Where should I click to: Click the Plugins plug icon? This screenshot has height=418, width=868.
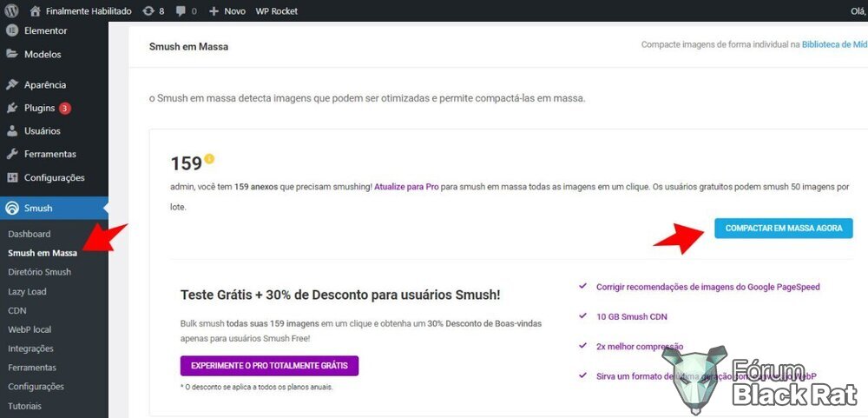11,108
